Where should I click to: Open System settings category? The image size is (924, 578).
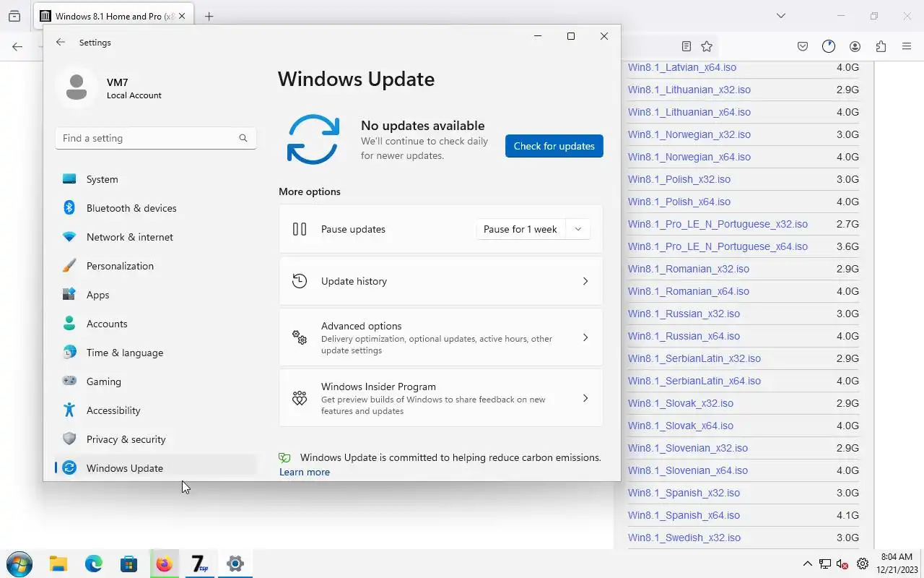point(155,179)
